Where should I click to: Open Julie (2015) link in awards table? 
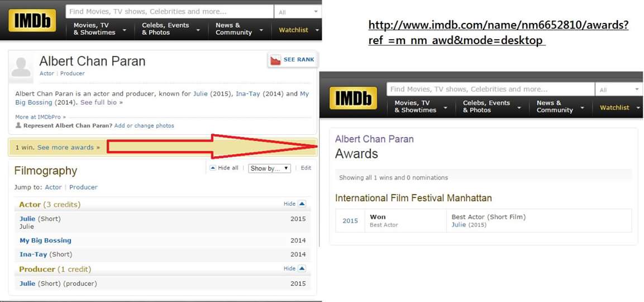[459, 225]
